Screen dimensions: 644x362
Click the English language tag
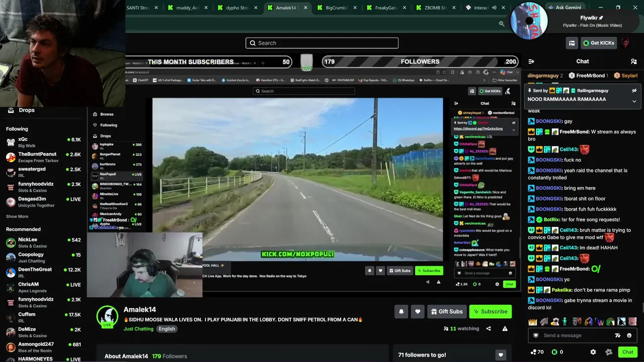[167, 329]
